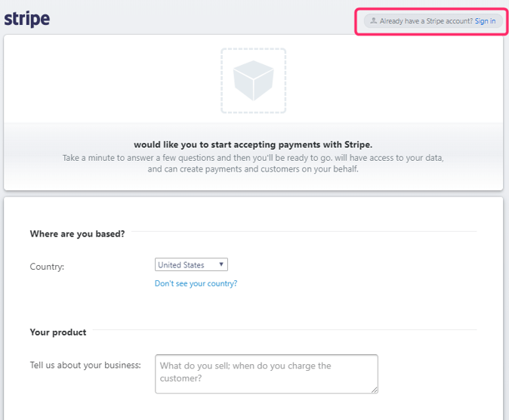Open the Sign in link
Screen dimensions: 509x420
pos(485,21)
